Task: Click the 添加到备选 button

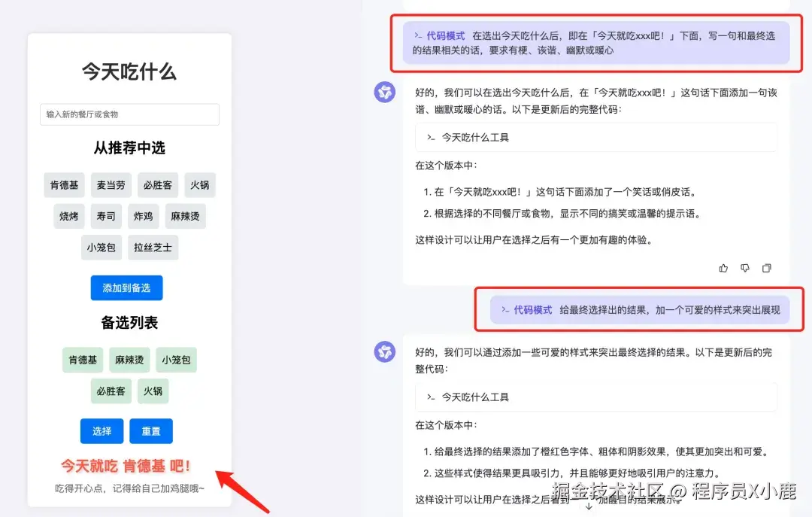Action: [x=126, y=287]
